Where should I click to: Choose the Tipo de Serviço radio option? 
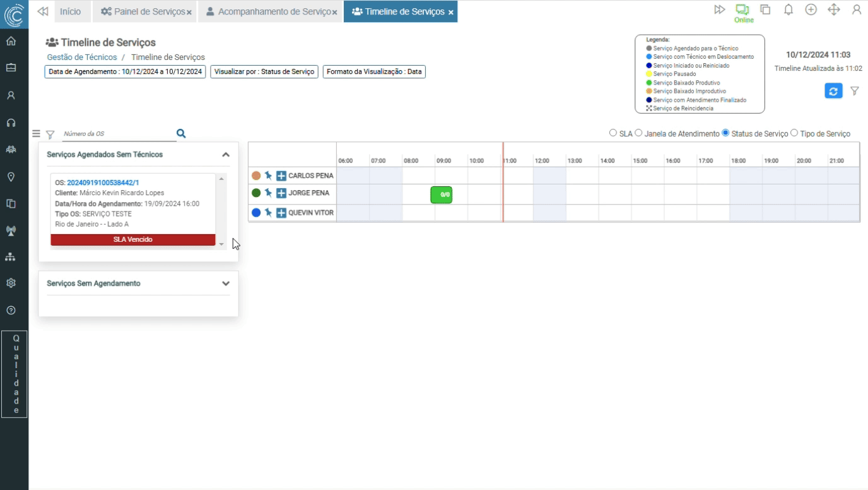point(794,133)
